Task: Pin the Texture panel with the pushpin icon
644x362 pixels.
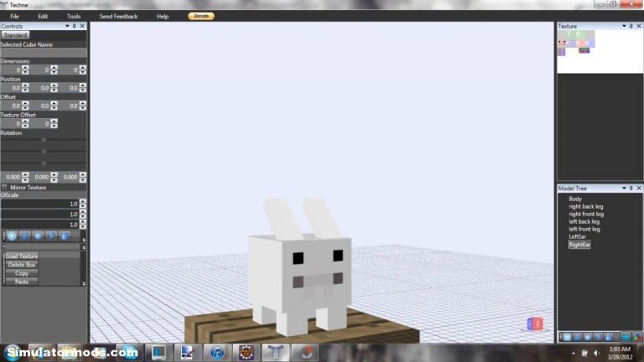Action: pos(631,27)
